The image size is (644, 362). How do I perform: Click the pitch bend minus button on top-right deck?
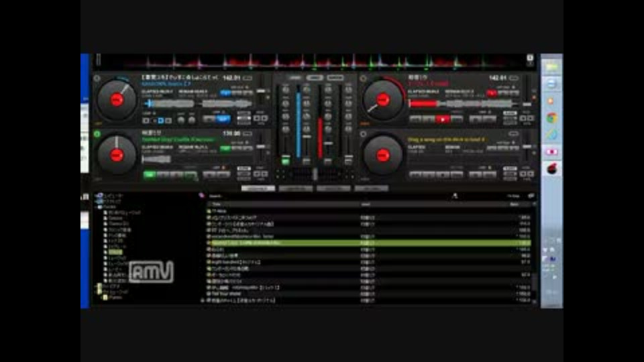523,119
